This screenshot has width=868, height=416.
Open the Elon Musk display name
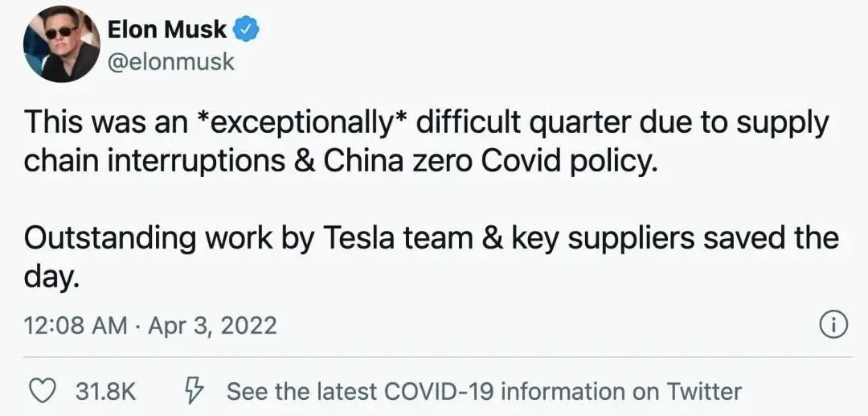coord(166,31)
